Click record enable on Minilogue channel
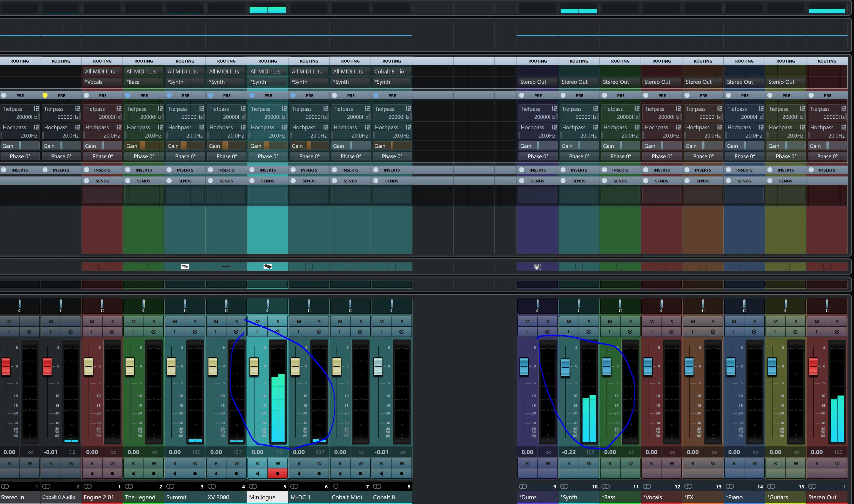This screenshot has width=854, height=504. tap(278, 473)
